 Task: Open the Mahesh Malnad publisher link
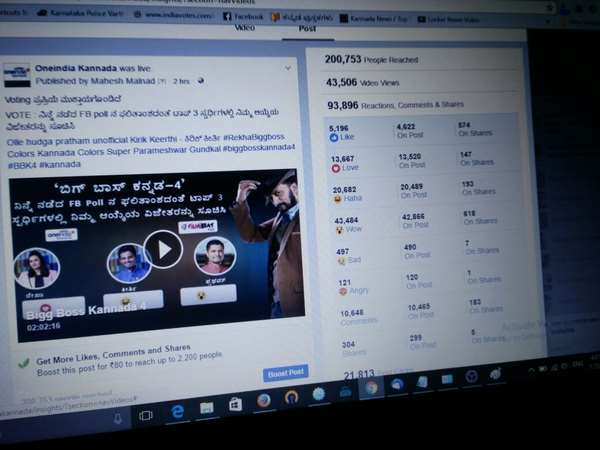(123, 81)
